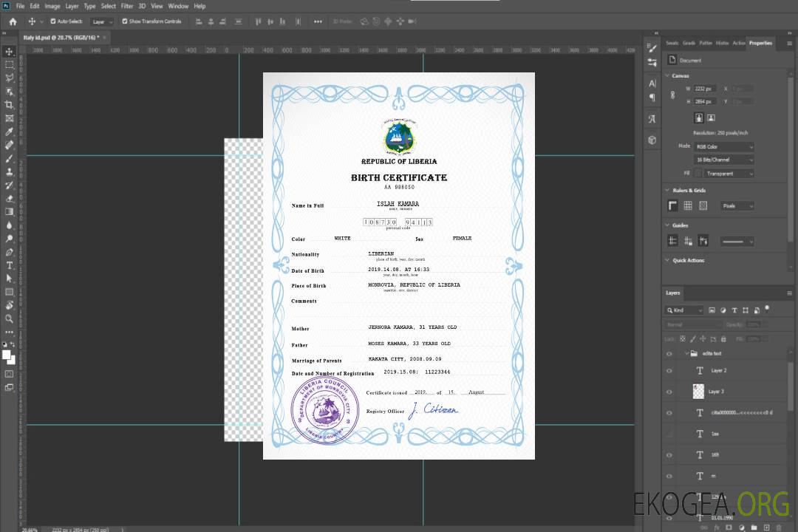Click the Home icon in options bar

click(x=13, y=21)
